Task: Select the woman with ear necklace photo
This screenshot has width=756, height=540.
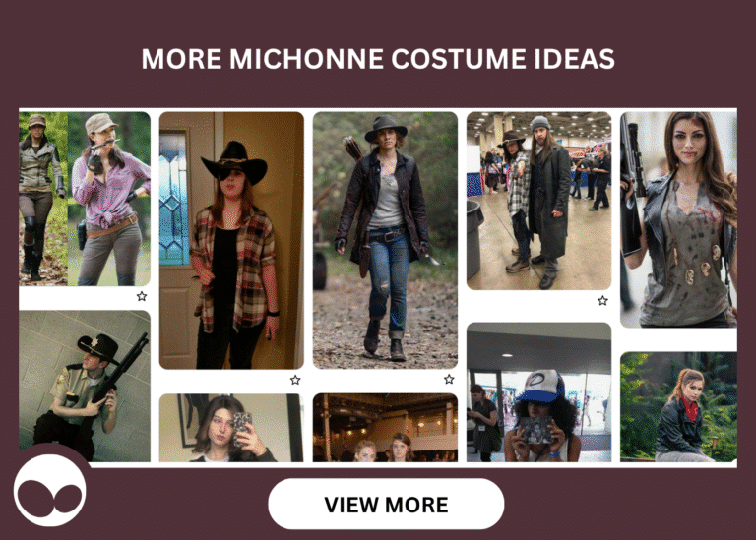Action: tap(678, 219)
